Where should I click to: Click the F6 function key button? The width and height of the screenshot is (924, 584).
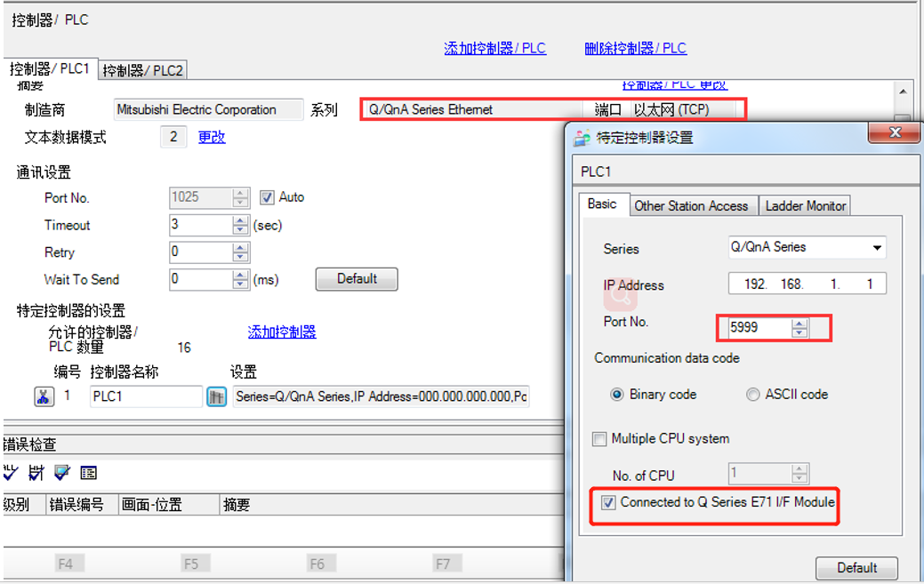click(x=320, y=564)
